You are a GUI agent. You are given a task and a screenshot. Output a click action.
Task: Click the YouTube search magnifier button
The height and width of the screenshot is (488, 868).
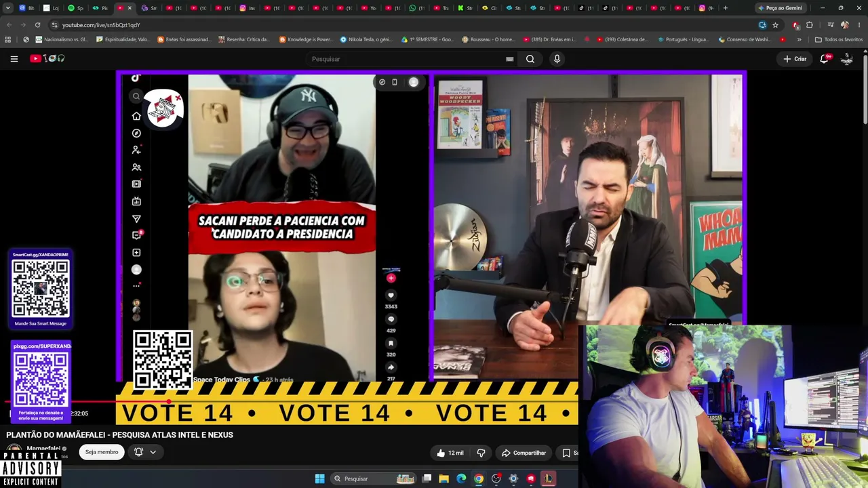point(530,59)
